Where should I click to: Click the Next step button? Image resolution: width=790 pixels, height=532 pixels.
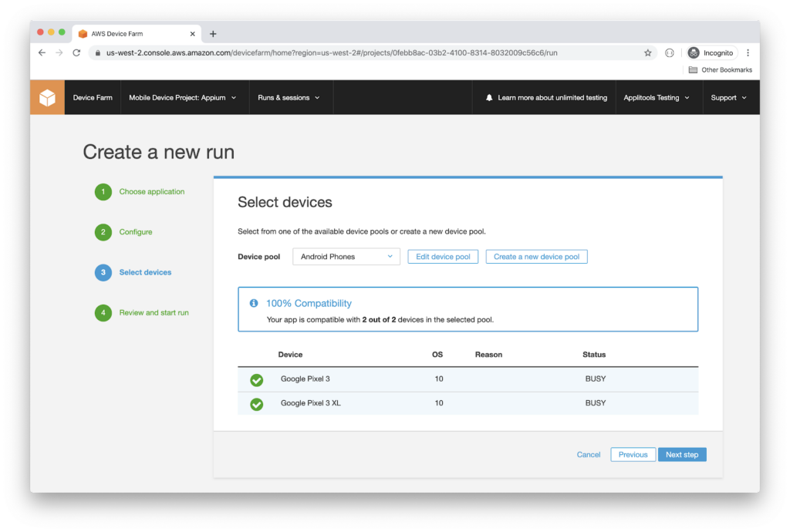tap(682, 455)
